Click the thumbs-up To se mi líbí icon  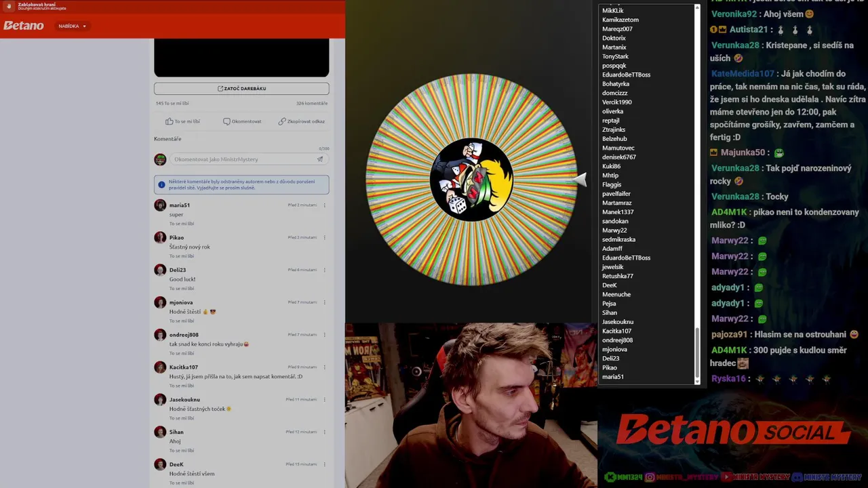tap(169, 121)
